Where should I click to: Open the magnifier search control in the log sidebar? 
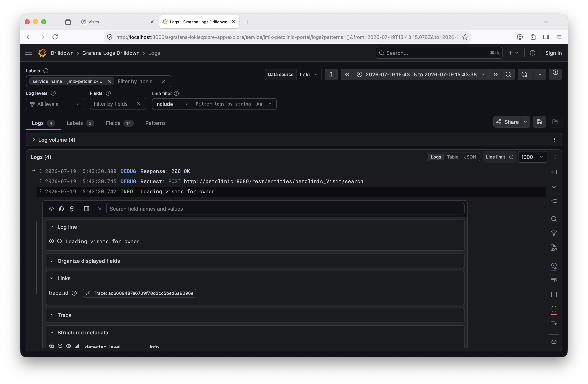click(554, 219)
